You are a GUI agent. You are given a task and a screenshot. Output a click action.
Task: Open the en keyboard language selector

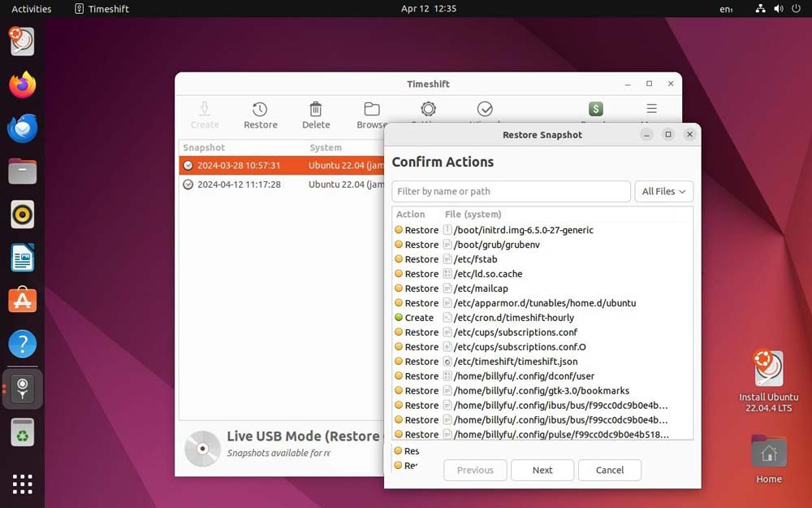pos(725,9)
